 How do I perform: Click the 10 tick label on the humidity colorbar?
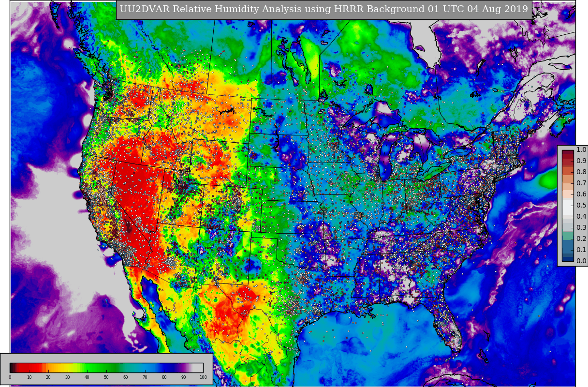click(x=29, y=377)
